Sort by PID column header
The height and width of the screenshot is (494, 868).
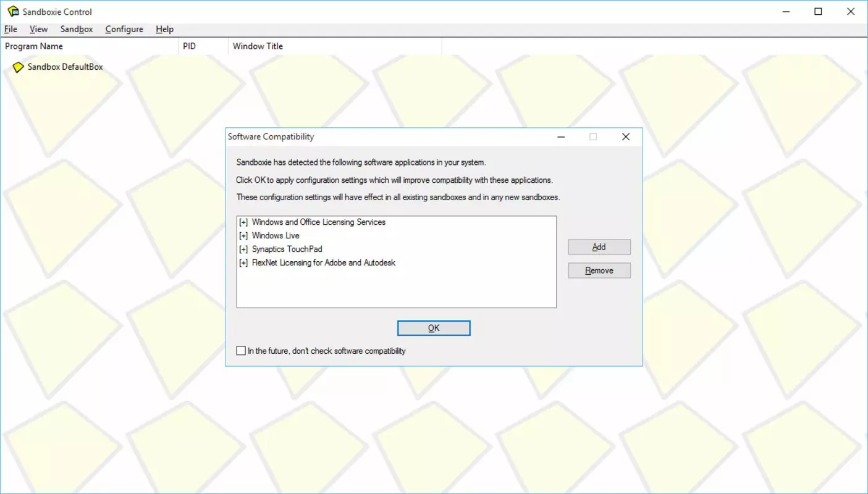pyautogui.click(x=203, y=46)
